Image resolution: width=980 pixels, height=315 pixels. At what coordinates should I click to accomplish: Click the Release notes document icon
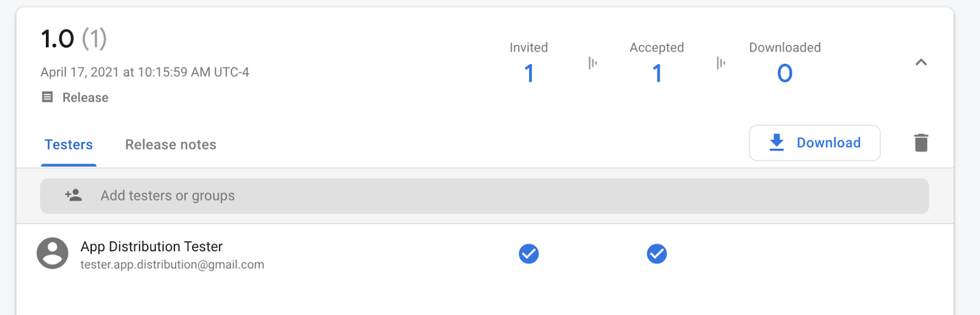pyautogui.click(x=47, y=97)
